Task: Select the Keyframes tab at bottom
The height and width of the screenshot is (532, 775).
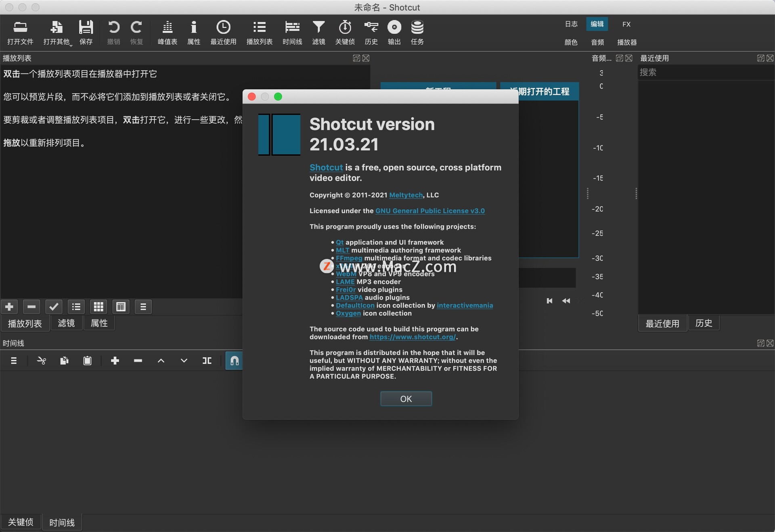Action: pyautogui.click(x=21, y=522)
